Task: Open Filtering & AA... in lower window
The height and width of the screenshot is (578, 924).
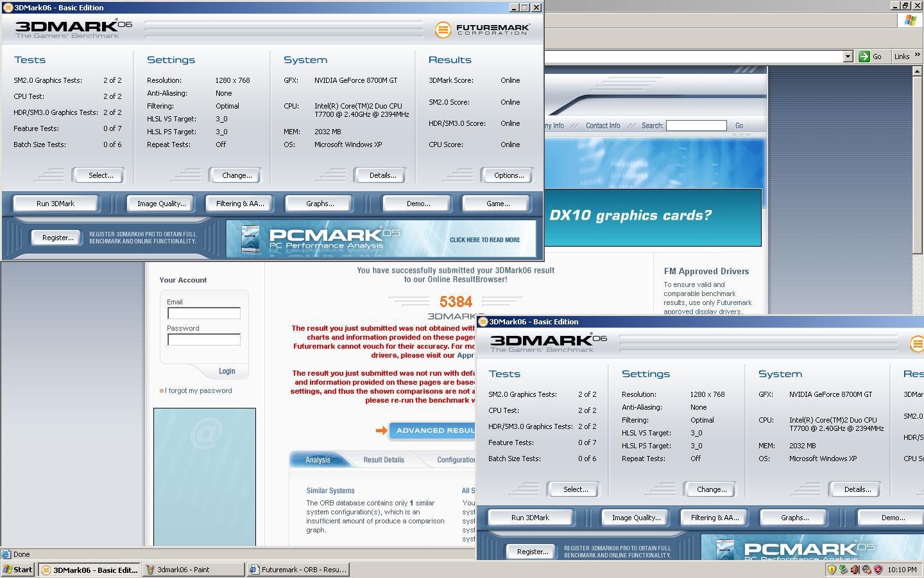Action: pos(715,518)
